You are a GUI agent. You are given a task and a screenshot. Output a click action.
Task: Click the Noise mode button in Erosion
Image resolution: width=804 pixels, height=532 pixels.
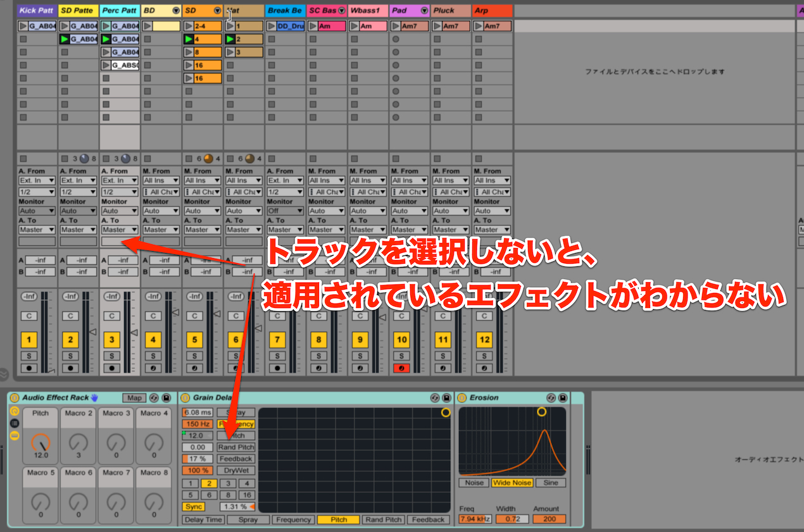point(474,483)
